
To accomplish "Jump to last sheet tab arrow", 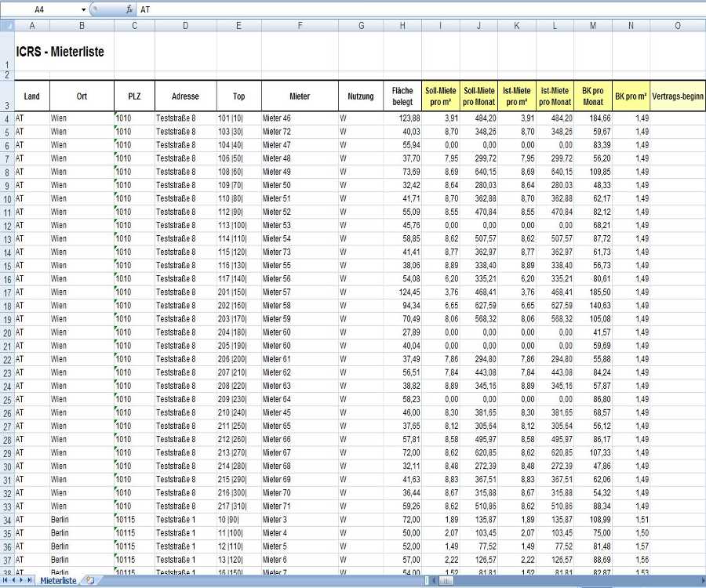I will [29, 580].
